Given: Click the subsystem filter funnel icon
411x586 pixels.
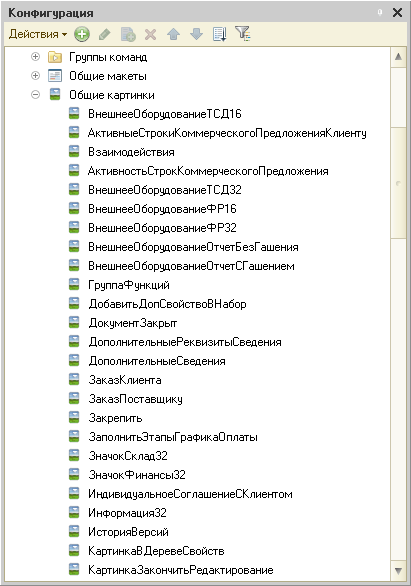Looking at the screenshot, I should [x=243, y=34].
